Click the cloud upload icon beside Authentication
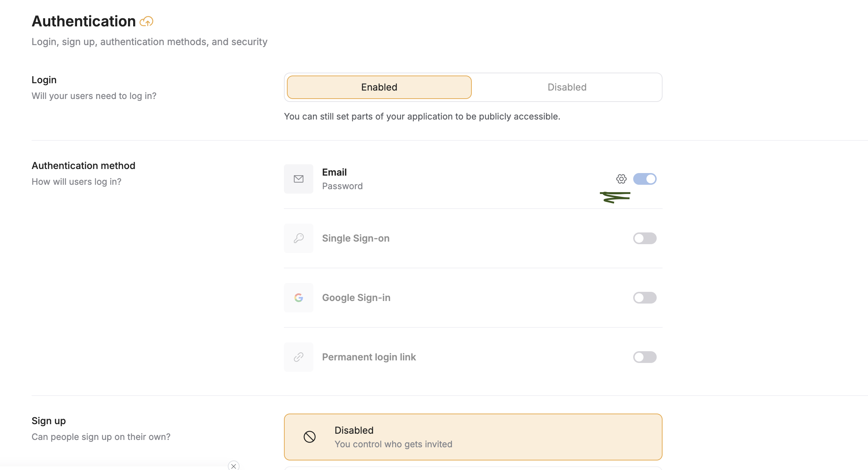This screenshot has width=868, height=470. 146,22
